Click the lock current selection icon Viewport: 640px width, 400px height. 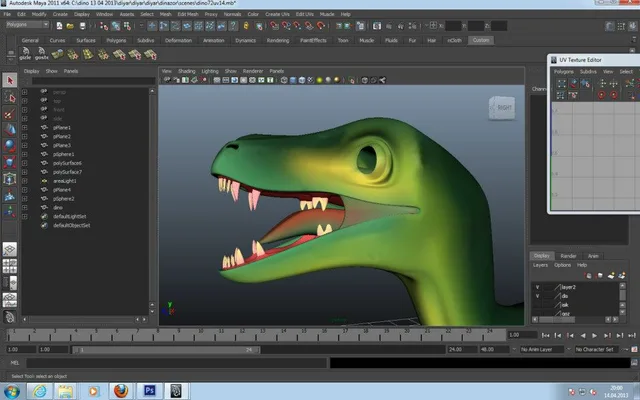246,26
